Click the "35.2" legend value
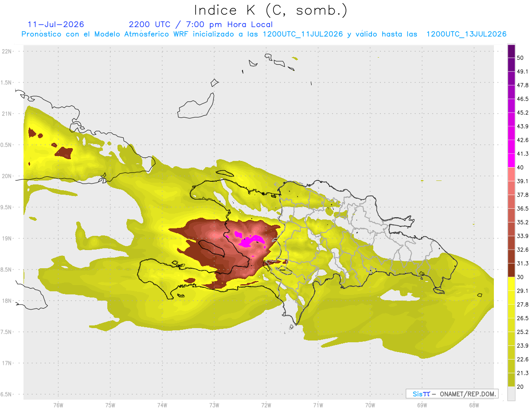532x411 pixels. (x=523, y=222)
